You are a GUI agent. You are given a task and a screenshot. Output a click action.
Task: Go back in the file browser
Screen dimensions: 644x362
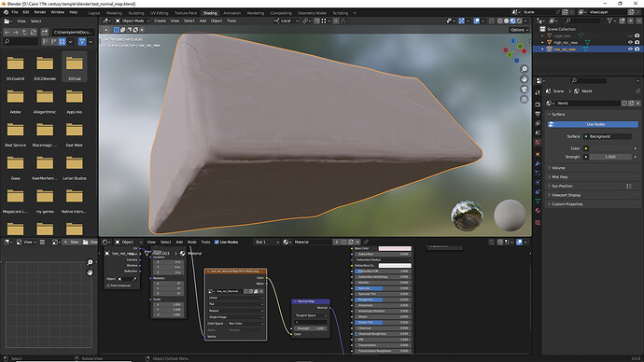[x=7, y=32]
